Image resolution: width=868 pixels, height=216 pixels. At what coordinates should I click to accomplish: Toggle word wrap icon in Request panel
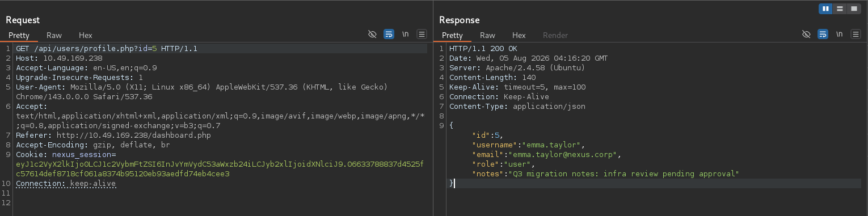pyautogui.click(x=389, y=35)
